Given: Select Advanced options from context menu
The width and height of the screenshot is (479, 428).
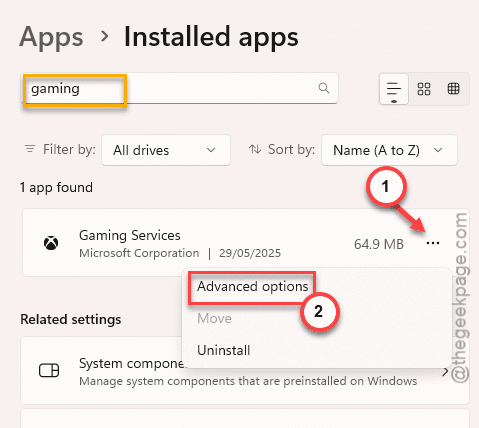Looking at the screenshot, I should click(x=253, y=287).
